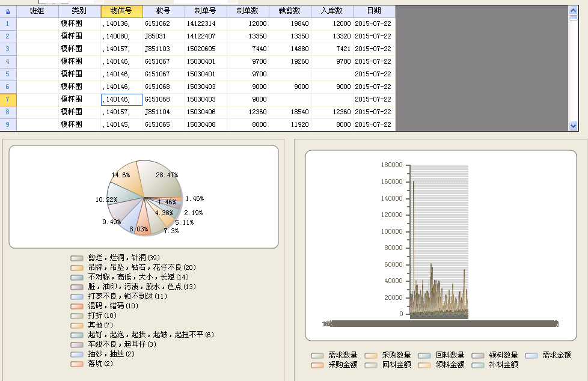
Task: Click the 需求数量 legend color swatch
Action: 317,356
